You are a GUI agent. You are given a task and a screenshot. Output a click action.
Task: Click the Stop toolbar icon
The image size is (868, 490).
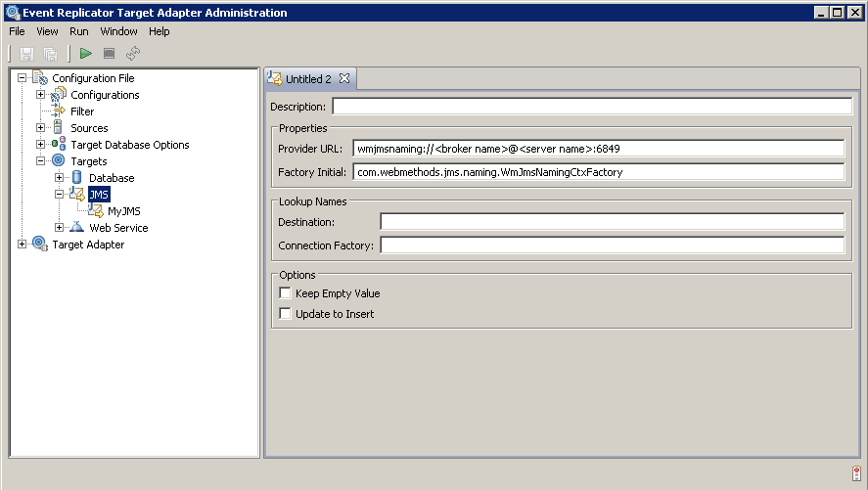[x=109, y=53]
